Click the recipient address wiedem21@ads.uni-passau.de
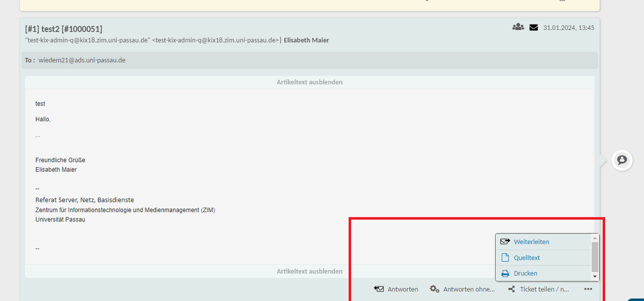The width and height of the screenshot is (644, 301). 82,60
